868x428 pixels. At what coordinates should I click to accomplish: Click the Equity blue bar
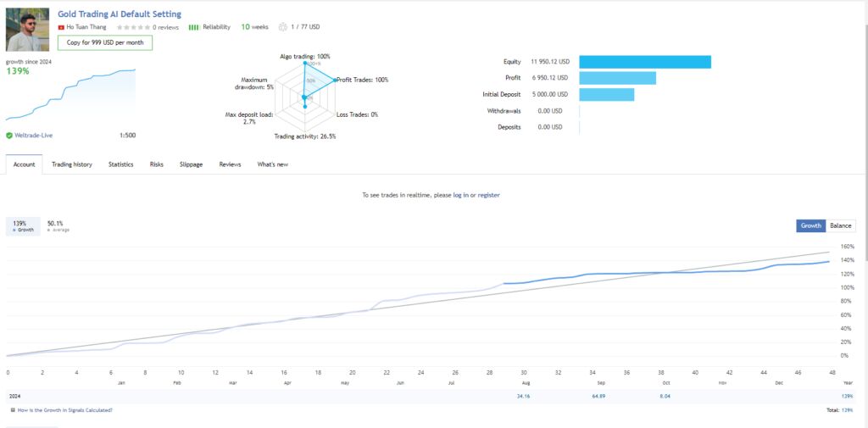(645, 62)
